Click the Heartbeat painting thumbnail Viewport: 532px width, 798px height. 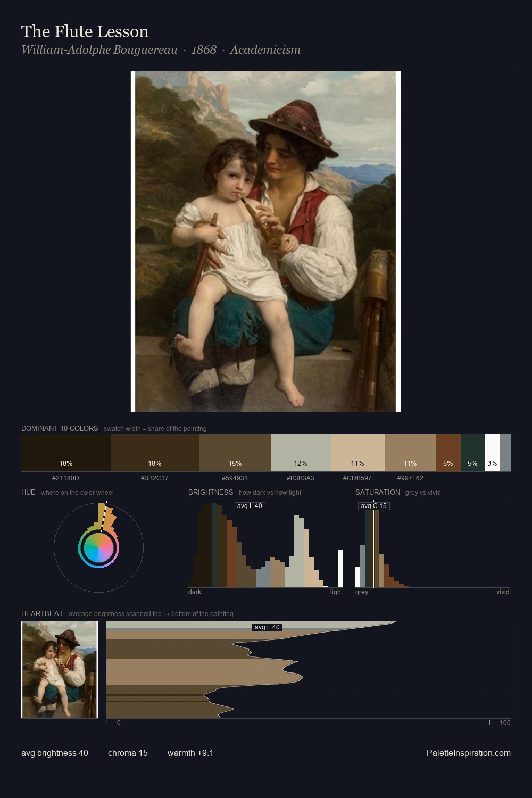(60, 670)
